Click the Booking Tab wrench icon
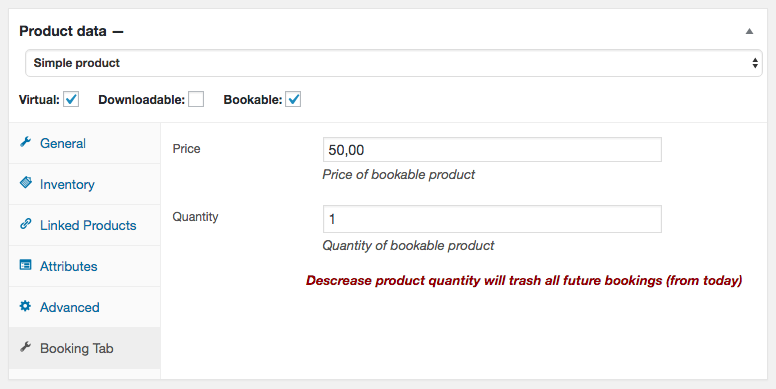The height and width of the screenshot is (389, 776). click(25, 347)
